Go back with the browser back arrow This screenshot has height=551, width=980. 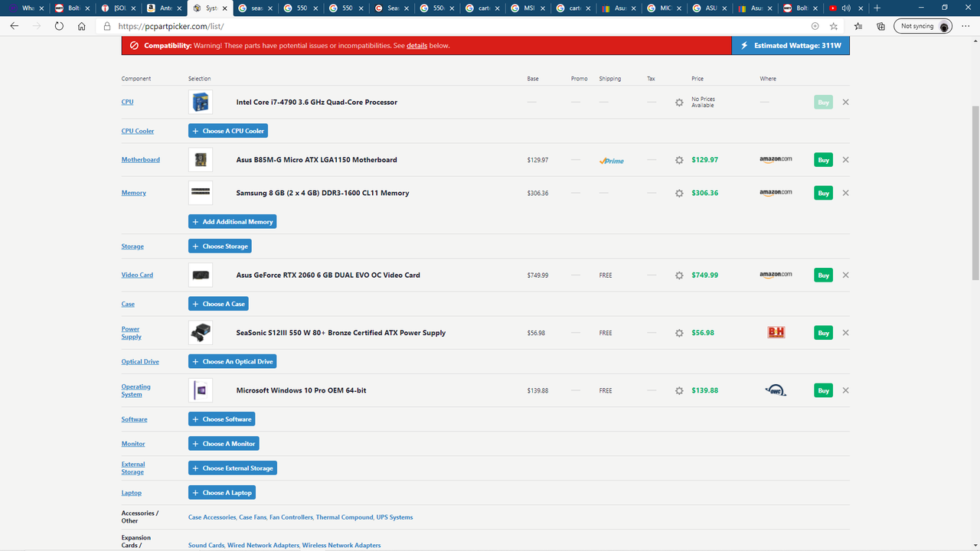point(14,25)
